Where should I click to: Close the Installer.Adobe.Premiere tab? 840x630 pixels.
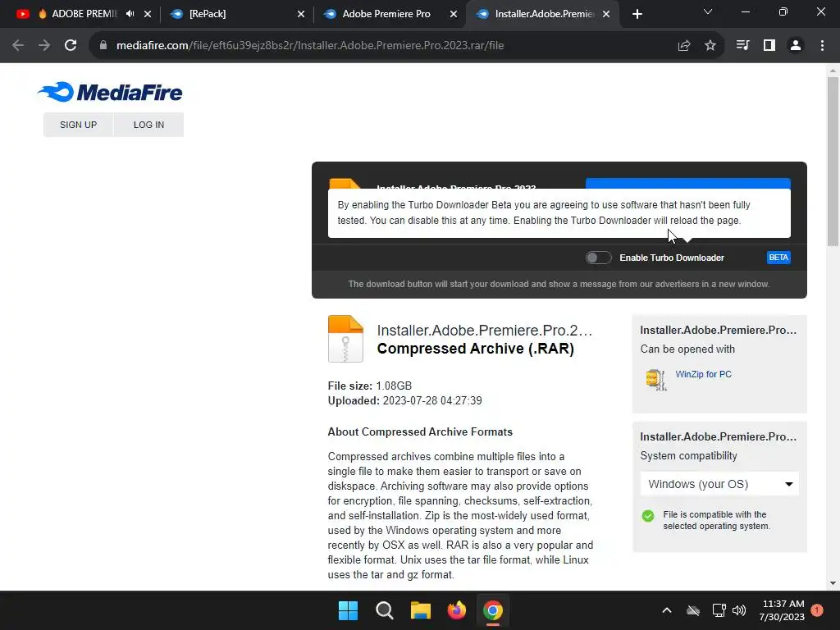pyautogui.click(x=606, y=14)
